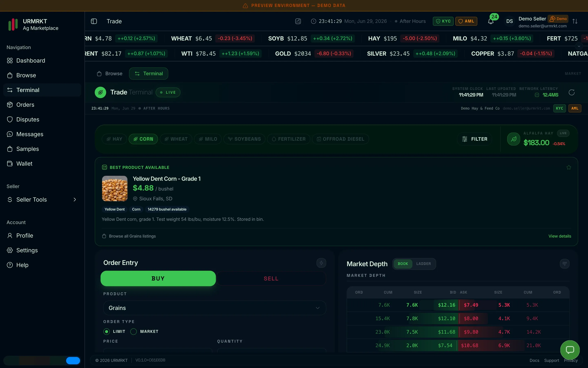Click the Corn product tag

click(136, 209)
